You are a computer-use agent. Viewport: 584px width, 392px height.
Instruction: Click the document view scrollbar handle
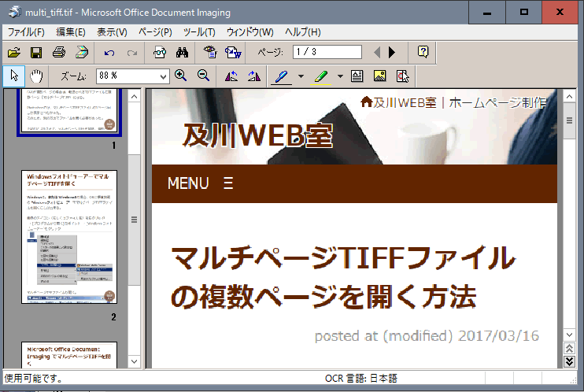(569, 120)
